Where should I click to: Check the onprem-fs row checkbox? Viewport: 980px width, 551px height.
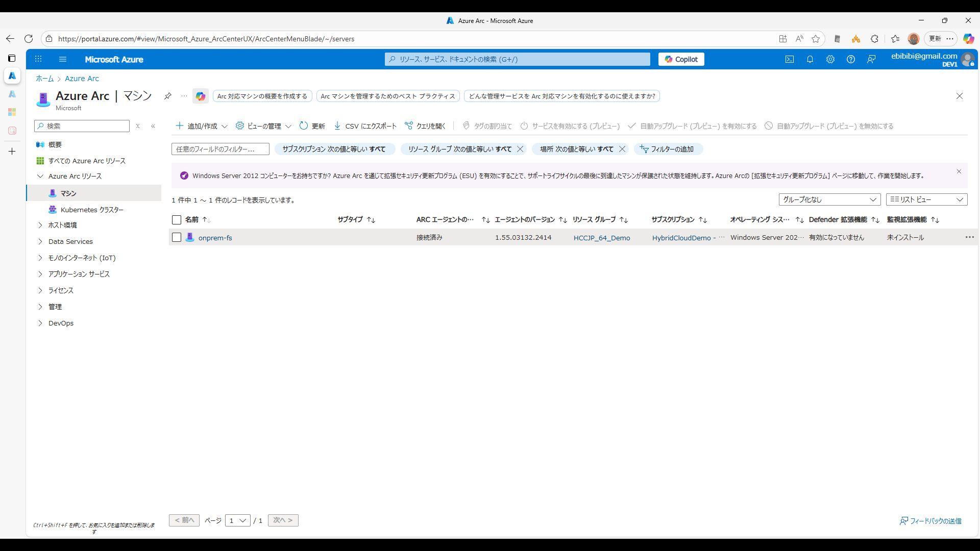[177, 238]
